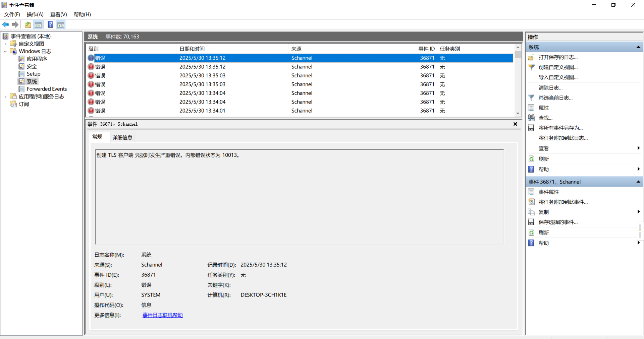Switch to the Details tab
The image size is (644, 339).
tap(122, 137)
